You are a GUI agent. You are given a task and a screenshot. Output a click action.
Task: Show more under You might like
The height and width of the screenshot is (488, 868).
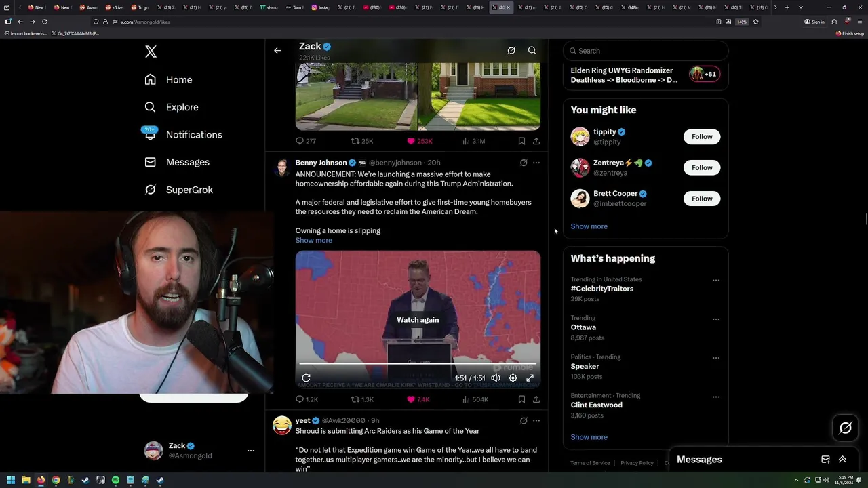[589, 226]
